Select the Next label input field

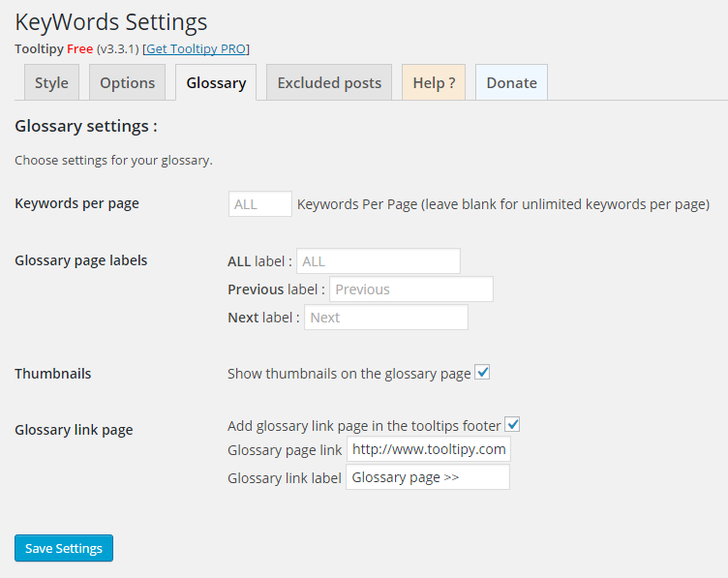(x=385, y=318)
